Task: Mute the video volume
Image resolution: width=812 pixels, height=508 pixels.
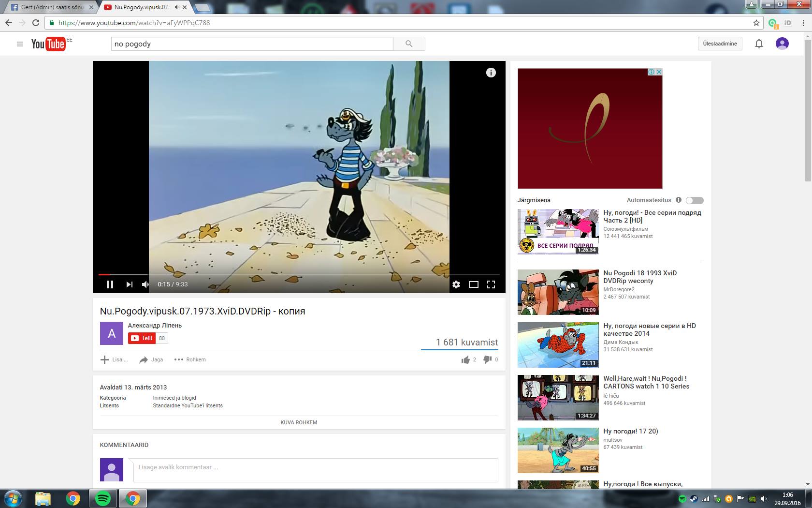Action: point(145,284)
